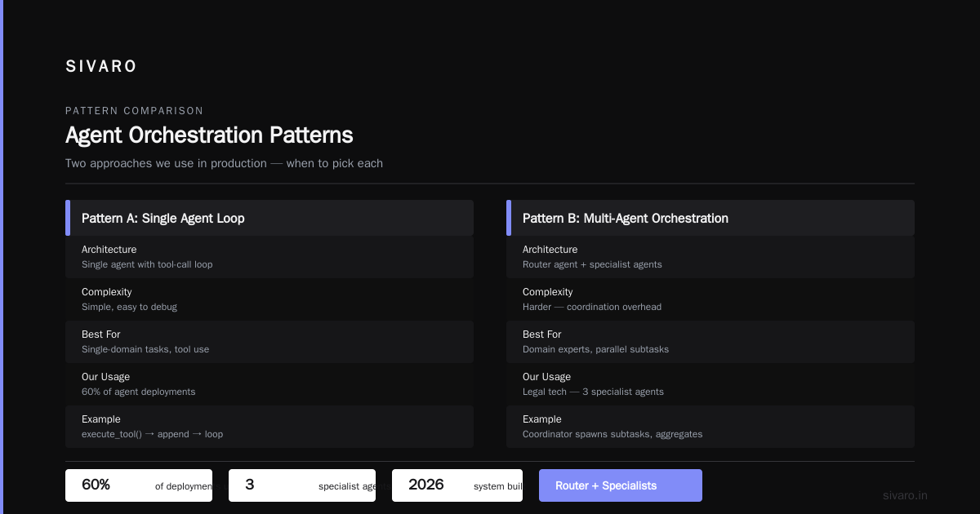
Task: Click 'Single-domain tasks, tool use' text
Action: (x=145, y=349)
